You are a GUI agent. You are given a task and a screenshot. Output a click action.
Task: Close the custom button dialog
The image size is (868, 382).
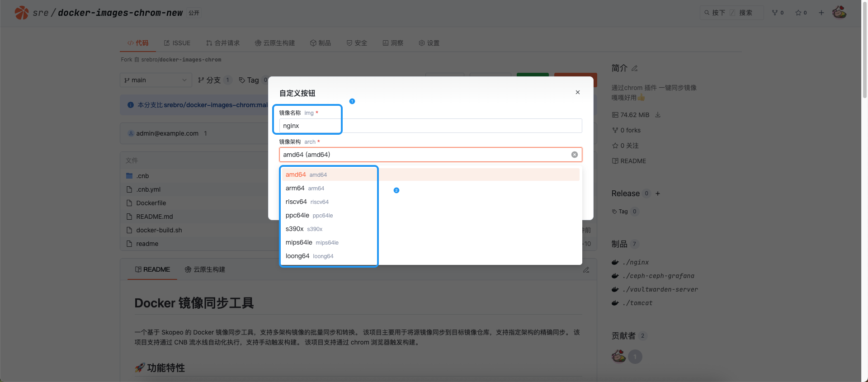click(x=577, y=92)
